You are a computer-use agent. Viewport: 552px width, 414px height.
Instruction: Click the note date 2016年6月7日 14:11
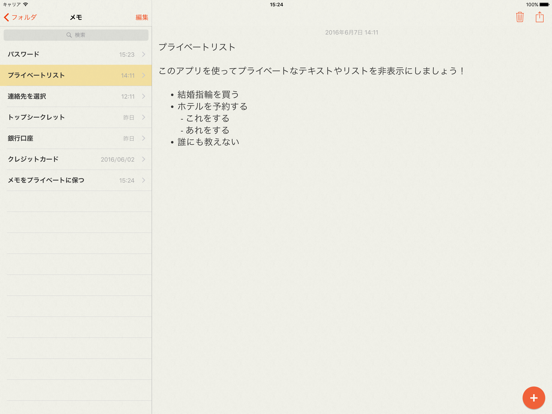(x=351, y=32)
